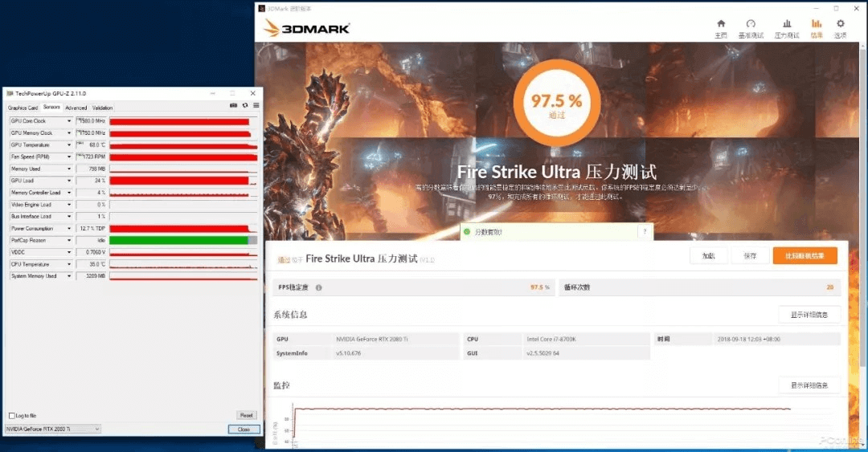
Task: Click the orange compare results online button
Action: point(805,255)
